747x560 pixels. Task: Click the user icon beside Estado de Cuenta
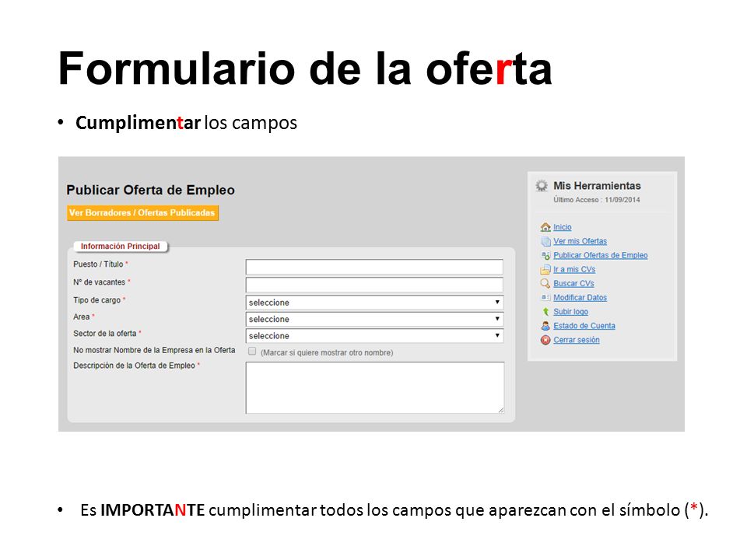pos(545,326)
